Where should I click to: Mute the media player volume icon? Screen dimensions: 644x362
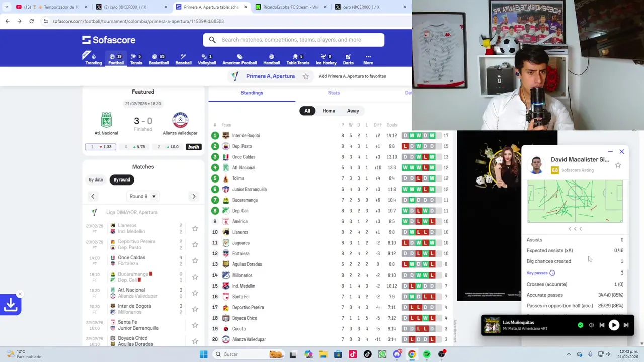[x=591, y=325]
